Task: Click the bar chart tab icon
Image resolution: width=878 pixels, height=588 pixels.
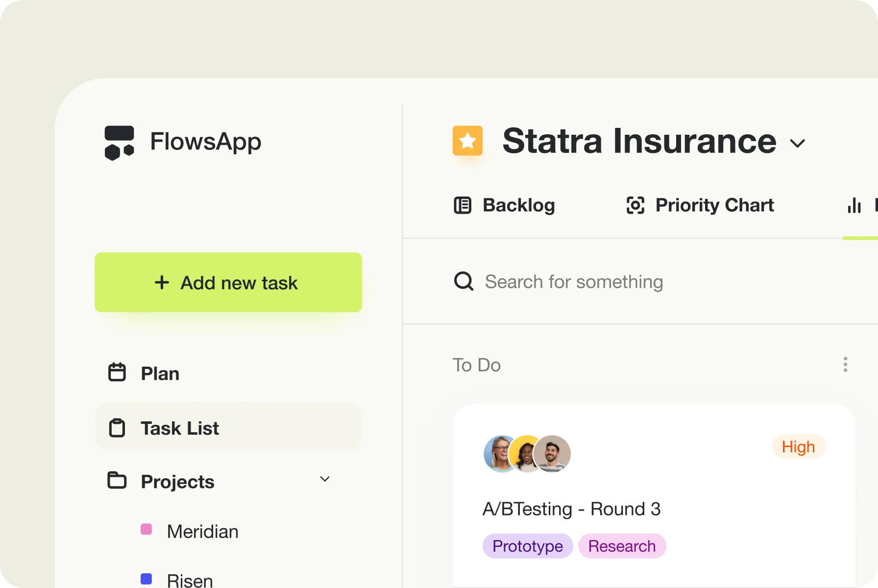Action: coord(854,205)
